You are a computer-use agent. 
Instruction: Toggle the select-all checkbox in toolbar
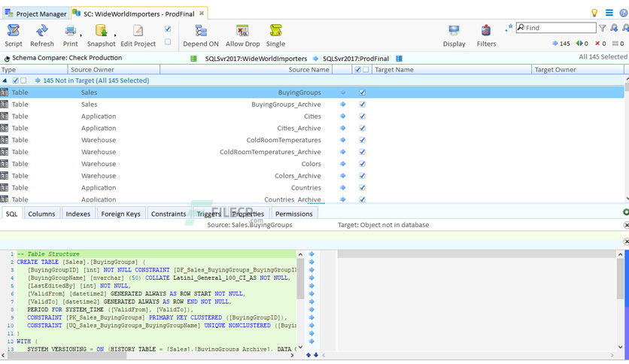168,29
